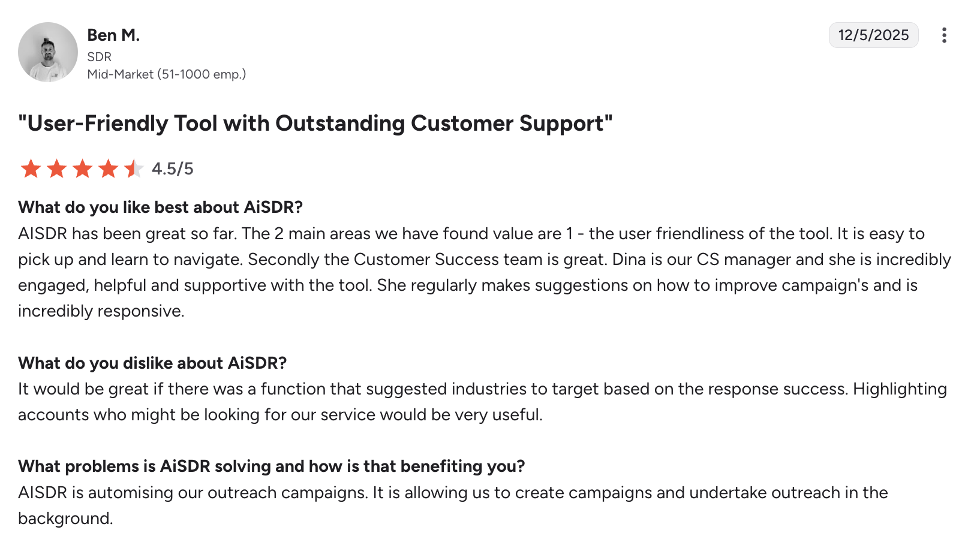Click "What do you like best" heading
This screenshot has width=980, height=542.
pyautogui.click(x=160, y=207)
